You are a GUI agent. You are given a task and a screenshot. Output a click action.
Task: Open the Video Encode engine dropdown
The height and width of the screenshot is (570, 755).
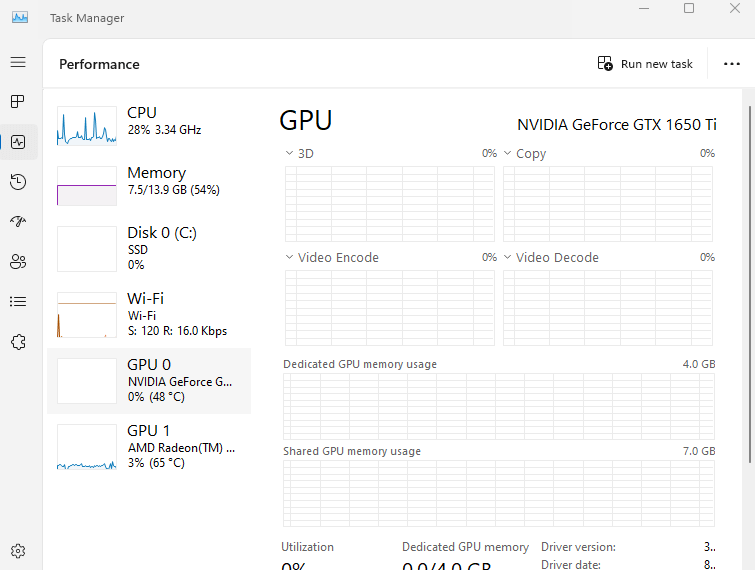click(289, 257)
